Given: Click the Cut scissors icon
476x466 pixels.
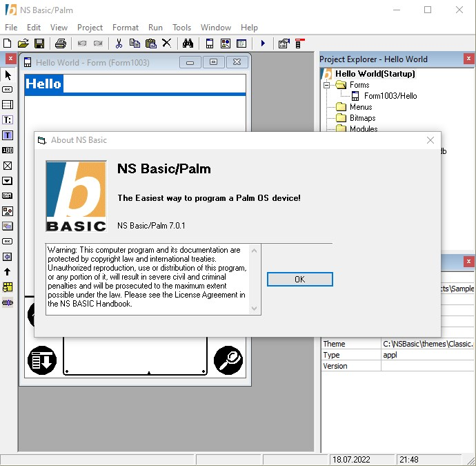Looking at the screenshot, I should [119, 43].
